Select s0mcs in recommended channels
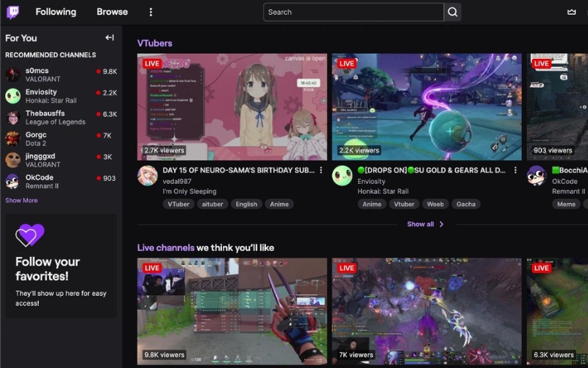This screenshot has width=588, height=368. 61,75
